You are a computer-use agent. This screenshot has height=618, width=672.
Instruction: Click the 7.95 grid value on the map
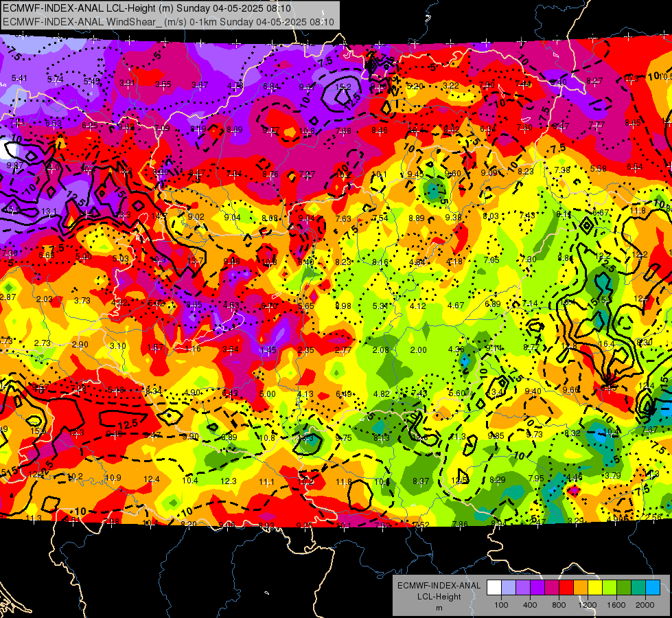pos(536,478)
